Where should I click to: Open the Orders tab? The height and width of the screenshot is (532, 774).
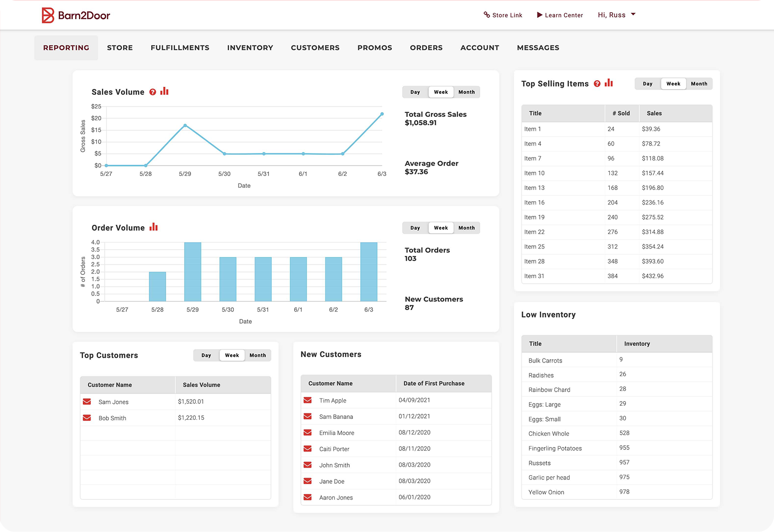(426, 48)
